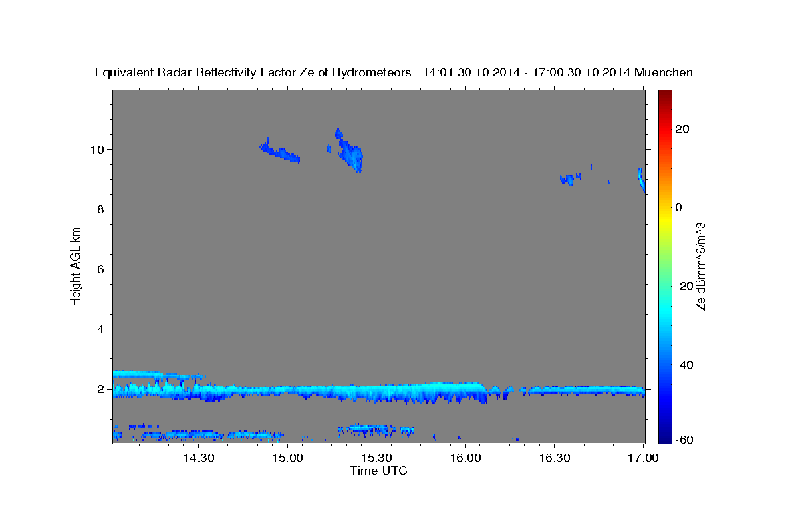The image size is (798, 532).
Task: Click the '15:30' time tick label
Action: point(376,458)
